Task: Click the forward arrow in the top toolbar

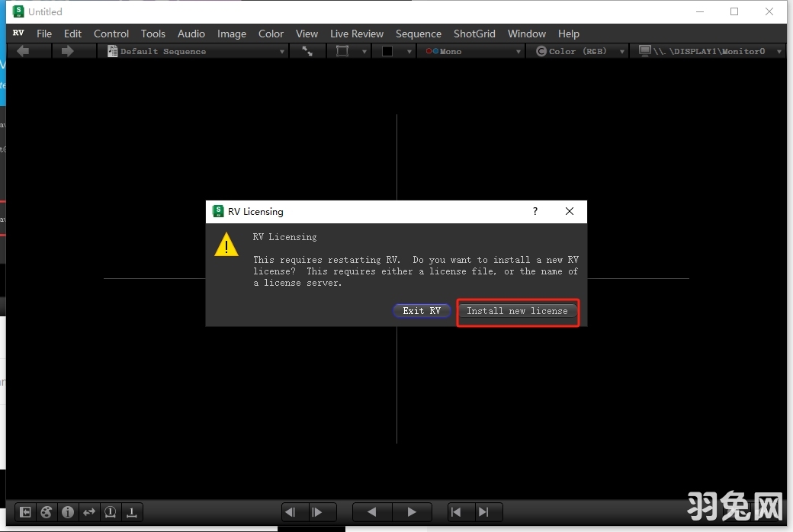Action: 67,51
